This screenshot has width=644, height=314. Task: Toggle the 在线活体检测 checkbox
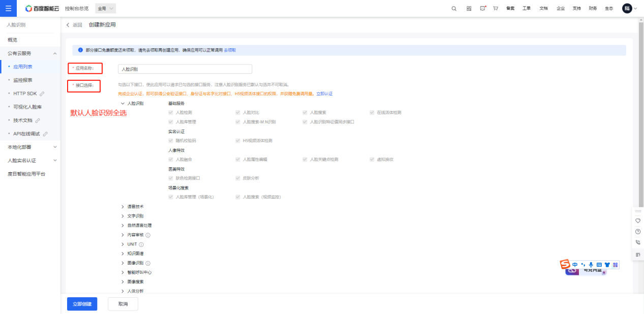[372, 112]
